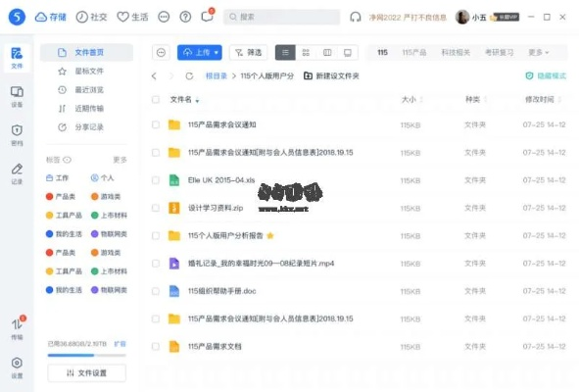Click 新建设文件夹 new folder button
The height and width of the screenshot is (392, 579).
tap(331, 75)
